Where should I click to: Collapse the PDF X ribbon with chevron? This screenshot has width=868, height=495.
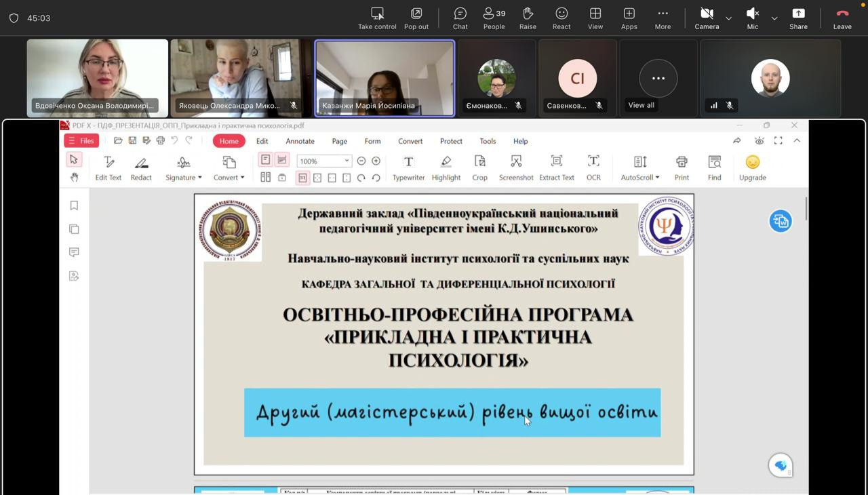pos(797,140)
